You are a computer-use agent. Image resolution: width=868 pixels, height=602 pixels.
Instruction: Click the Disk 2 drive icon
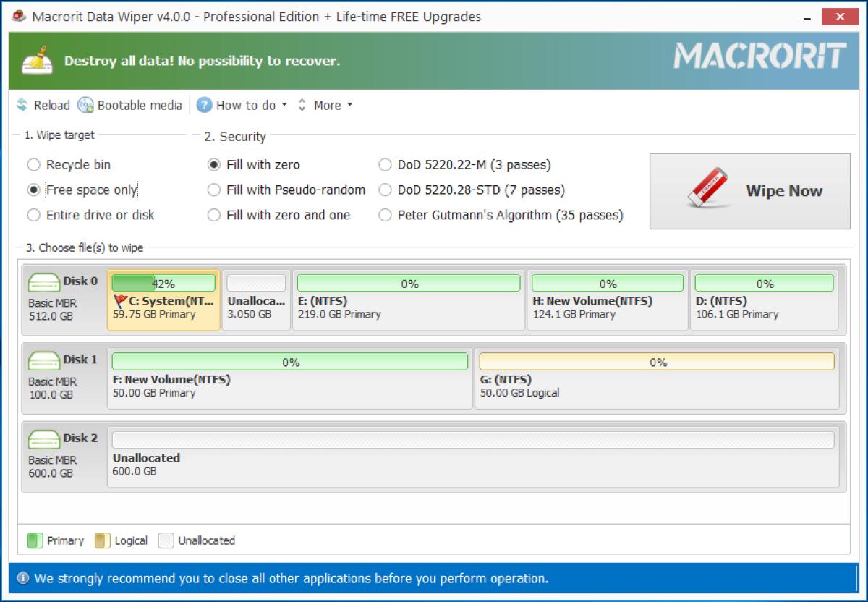coord(45,438)
